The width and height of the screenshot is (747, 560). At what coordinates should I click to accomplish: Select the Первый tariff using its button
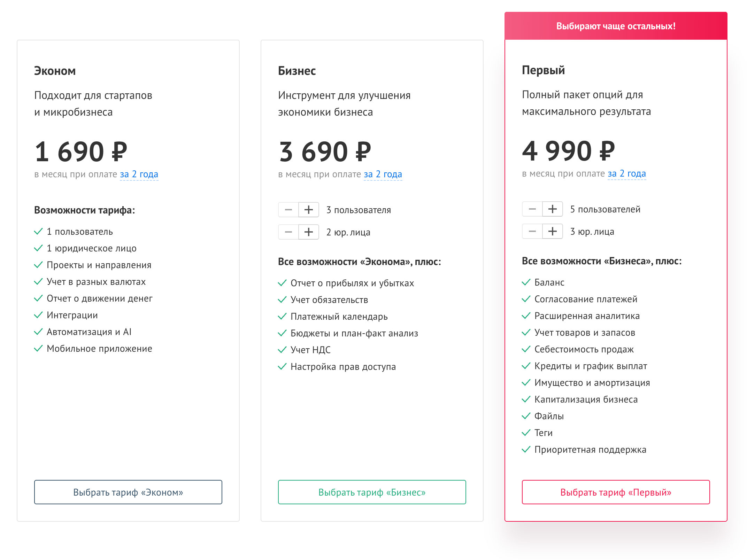[x=616, y=492]
